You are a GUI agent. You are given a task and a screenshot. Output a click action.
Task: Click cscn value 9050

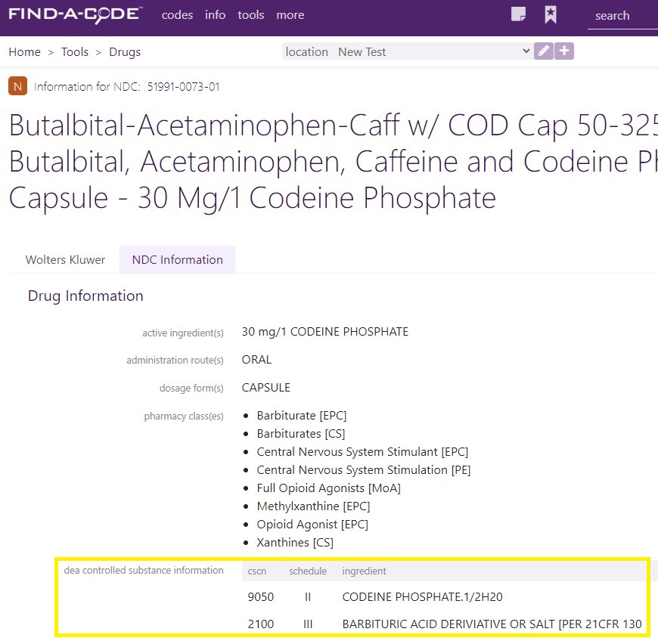(261, 596)
